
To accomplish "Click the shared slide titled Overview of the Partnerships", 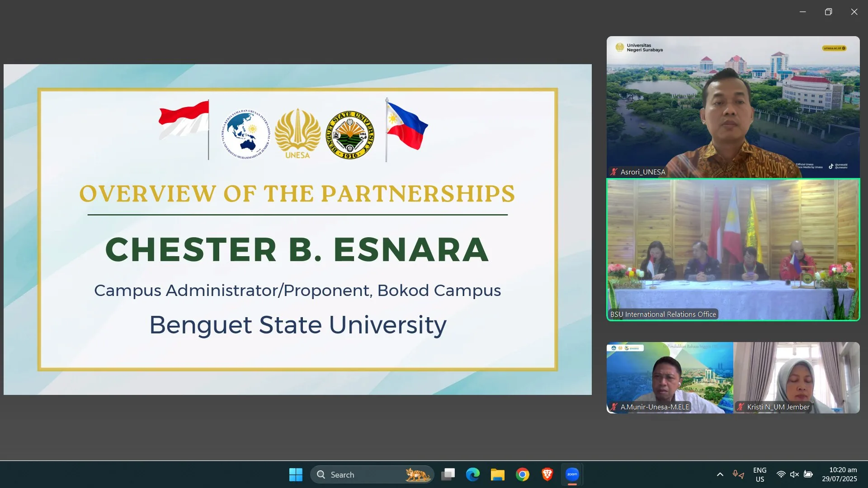I will coord(297,230).
